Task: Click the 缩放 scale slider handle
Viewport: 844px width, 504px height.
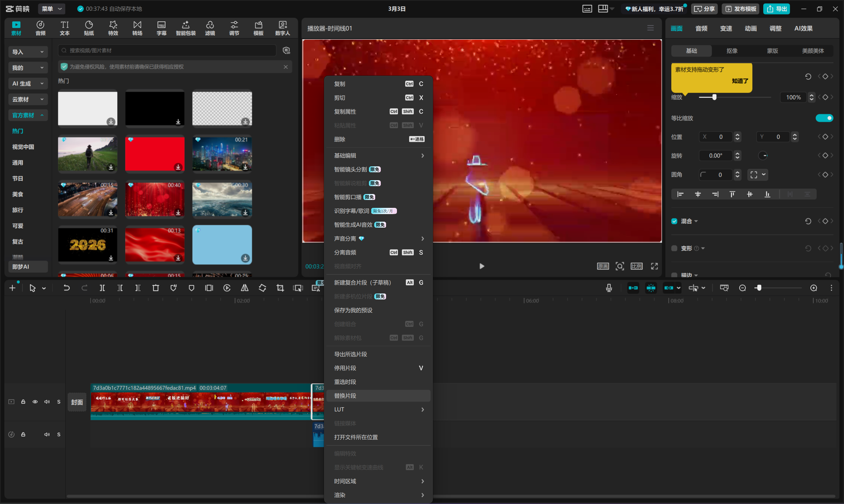Action: pos(714,98)
